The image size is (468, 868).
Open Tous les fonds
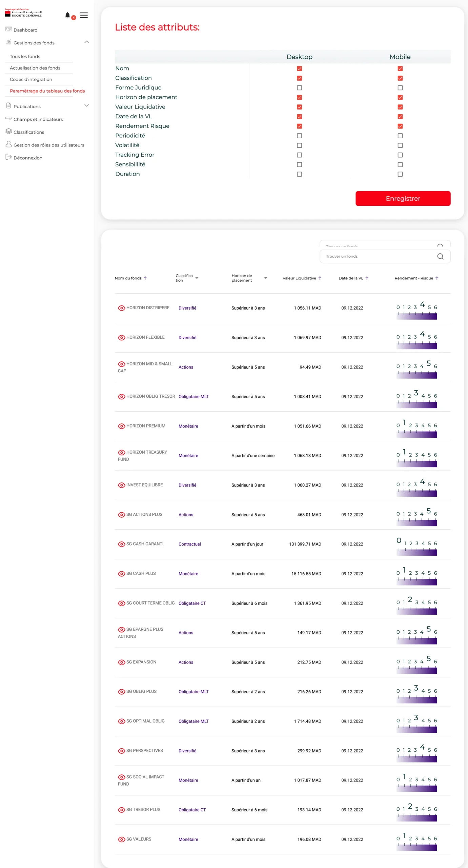click(25, 56)
